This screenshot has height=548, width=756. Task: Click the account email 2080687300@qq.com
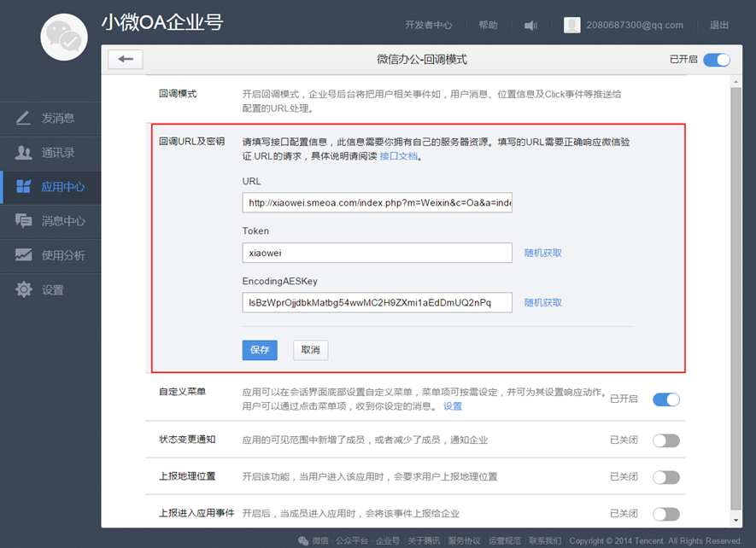[635, 25]
